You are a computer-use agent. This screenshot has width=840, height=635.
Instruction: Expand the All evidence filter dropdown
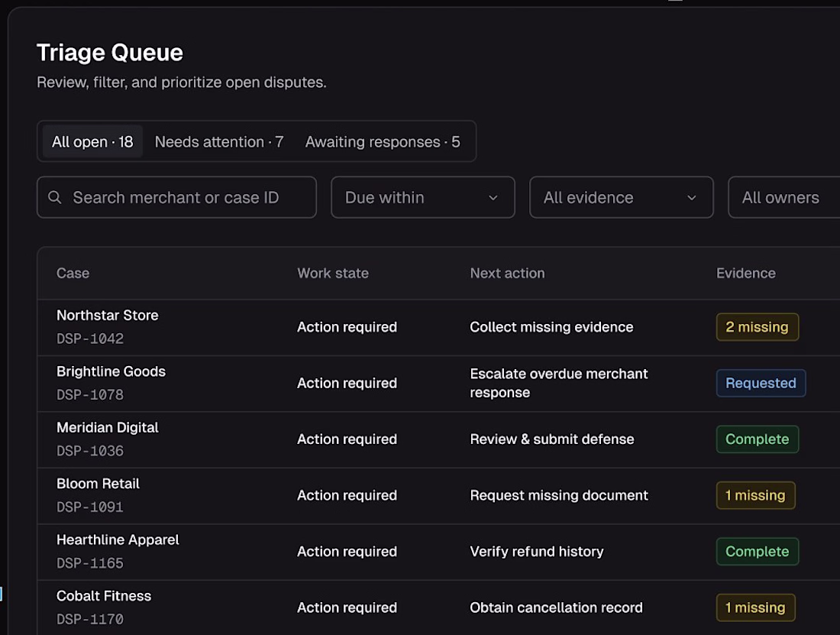pos(622,197)
